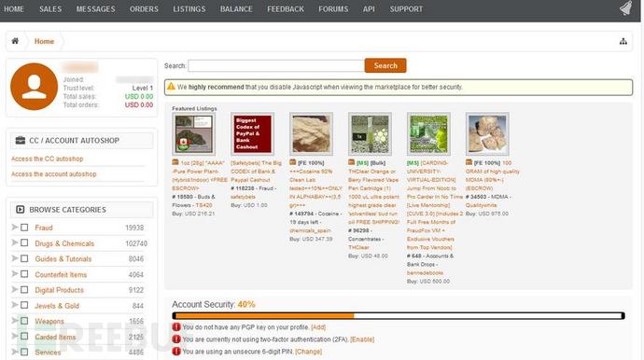
Task: Expand the Digital Products category arrow
Action: (15, 290)
